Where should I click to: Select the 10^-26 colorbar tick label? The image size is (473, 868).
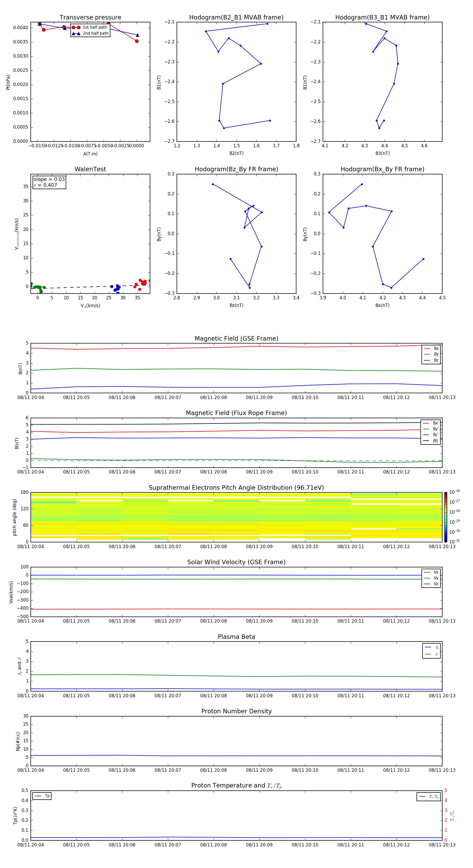tap(455, 492)
